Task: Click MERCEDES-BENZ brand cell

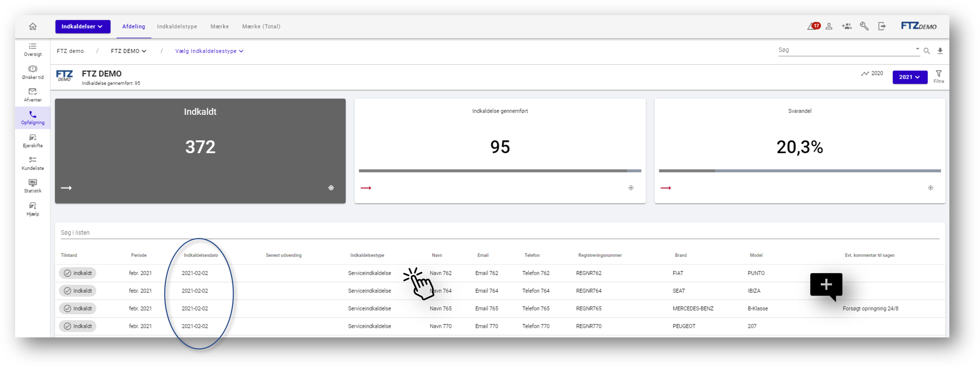Action: [693, 308]
